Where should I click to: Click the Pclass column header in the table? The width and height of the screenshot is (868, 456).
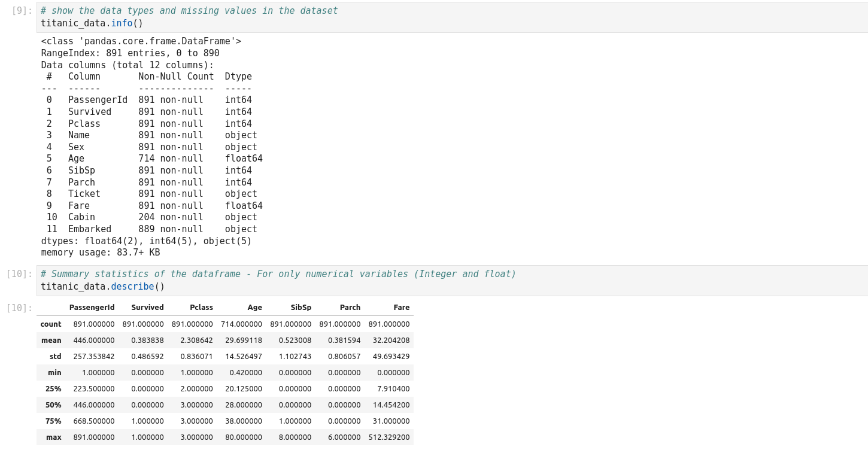coord(201,308)
